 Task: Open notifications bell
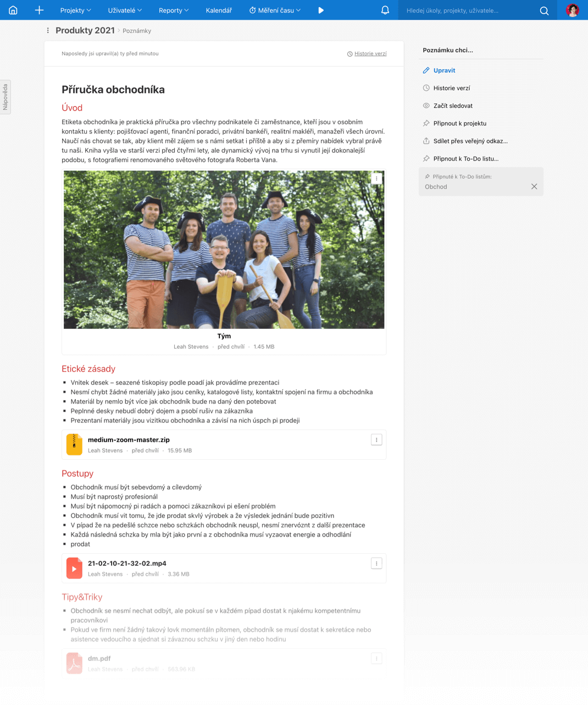[x=385, y=10]
